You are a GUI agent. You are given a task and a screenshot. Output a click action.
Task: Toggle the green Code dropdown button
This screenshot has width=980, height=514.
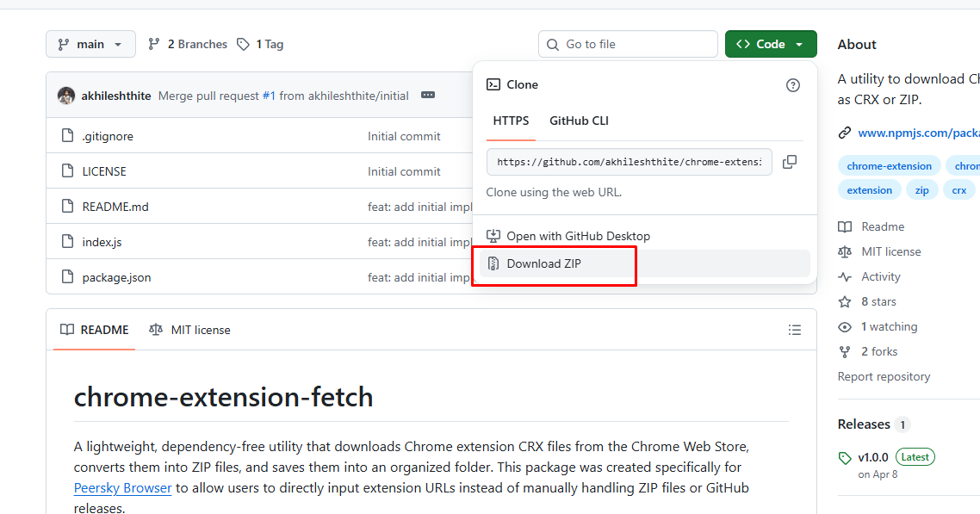pyautogui.click(x=770, y=44)
